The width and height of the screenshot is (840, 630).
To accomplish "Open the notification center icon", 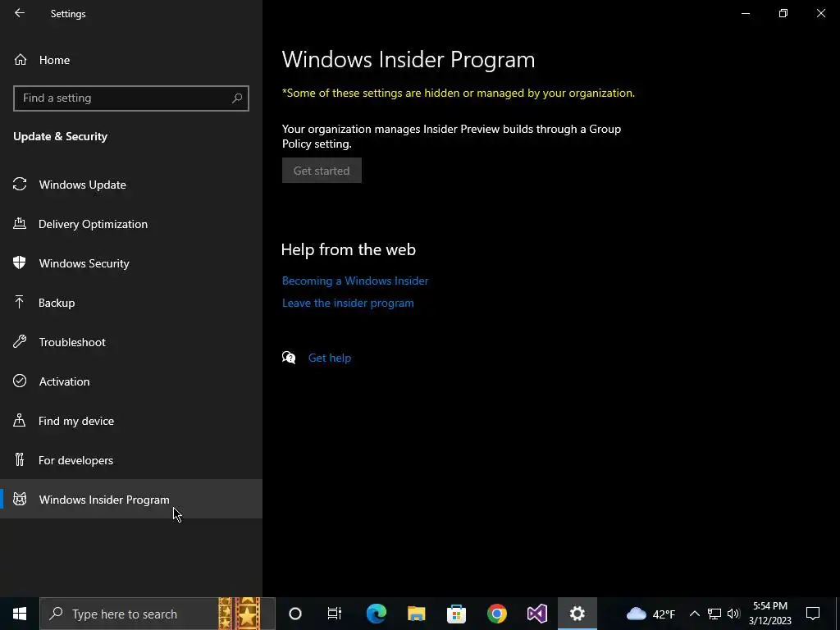I will point(813,614).
